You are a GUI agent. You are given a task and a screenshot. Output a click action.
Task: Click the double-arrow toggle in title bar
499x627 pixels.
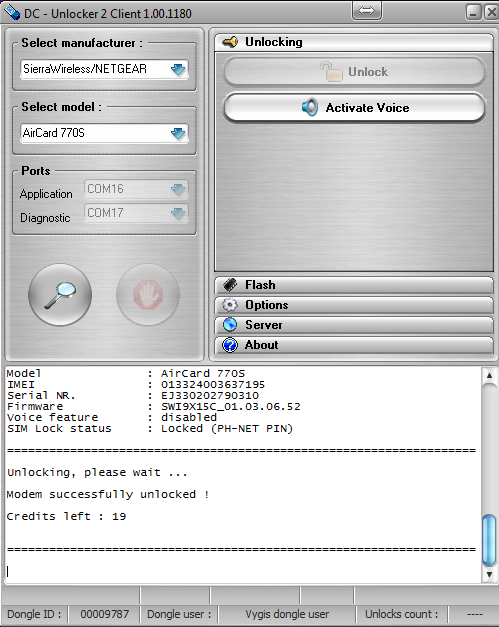367,11
